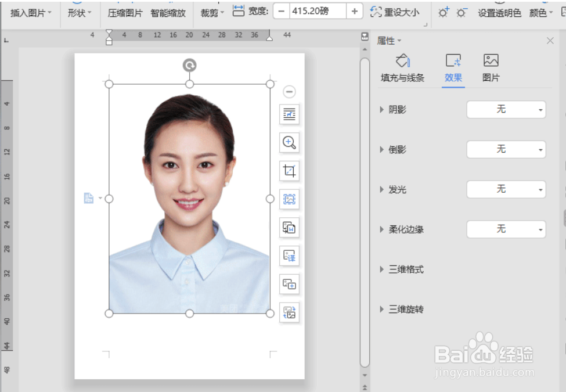Toggle the ruler display icon above scrollbar
The height and width of the screenshot is (392, 566).
click(x=365, y=36)
